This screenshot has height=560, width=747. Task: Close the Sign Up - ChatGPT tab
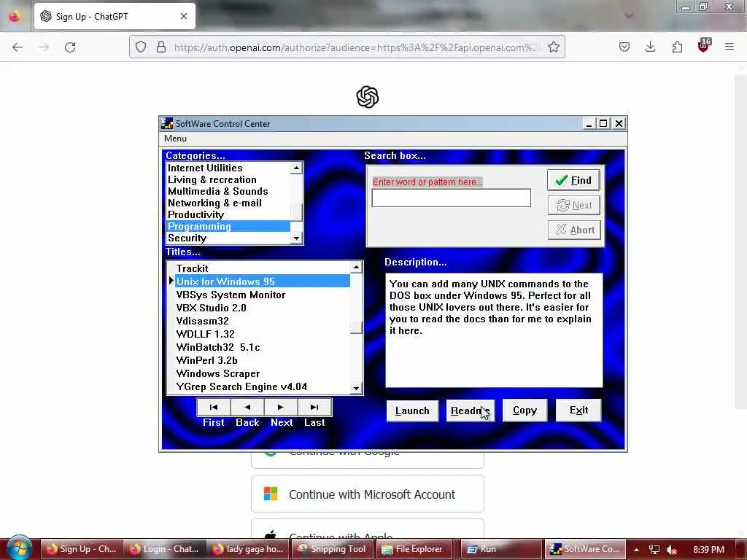point(183,16)
